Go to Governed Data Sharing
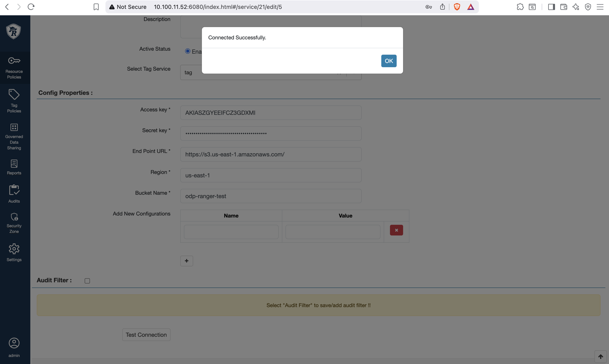 tap(14, 137)
